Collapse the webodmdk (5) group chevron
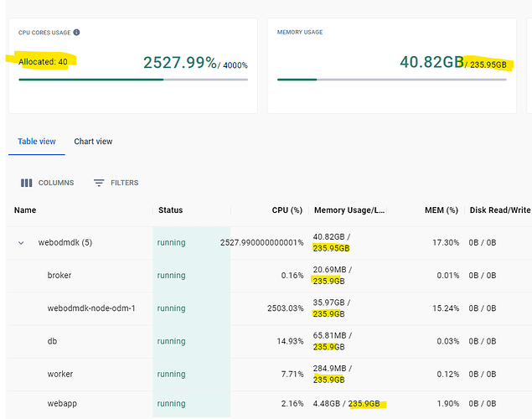The width and height of the screenshot is (532, 419). click(21, 243)
